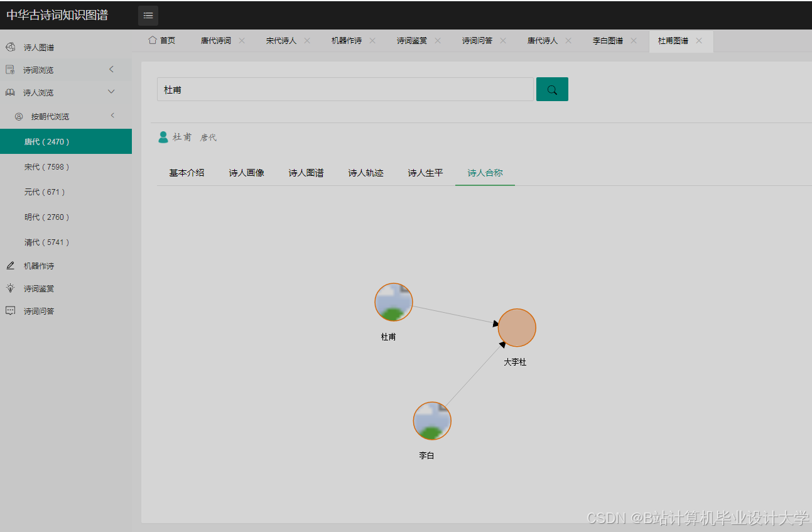Close the 杜甫图谱 tab

click(698, 40)
